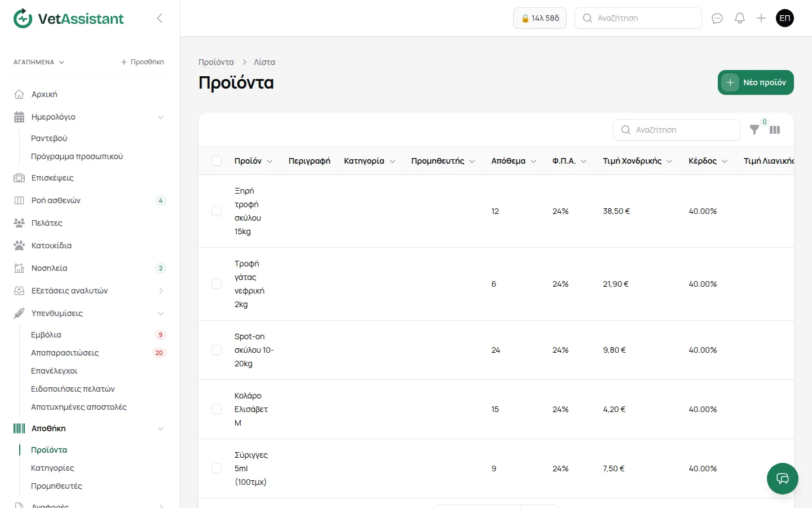Viewport: 812px width, 508px height.
Task: Open the Κατηγορία column sort dropdown
Action: (392, 161)
